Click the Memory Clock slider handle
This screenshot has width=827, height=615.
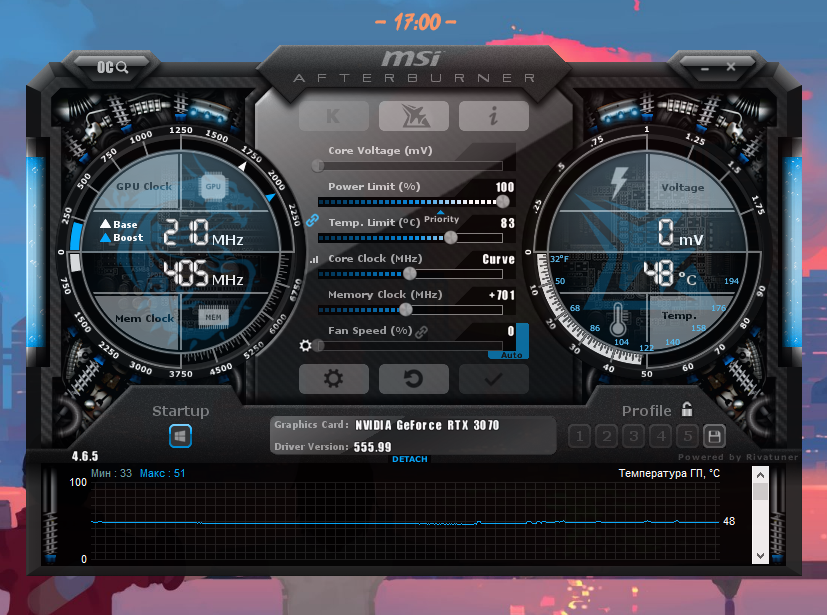405,310
